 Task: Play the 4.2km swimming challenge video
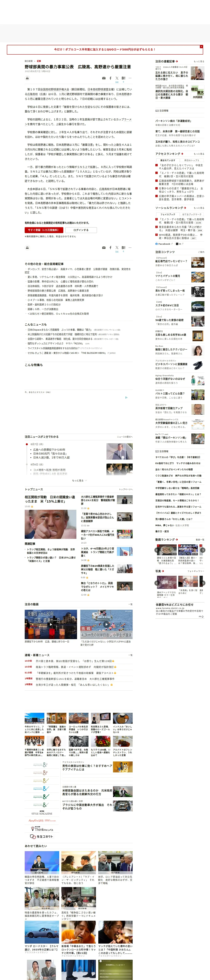[x=106, y=624]
